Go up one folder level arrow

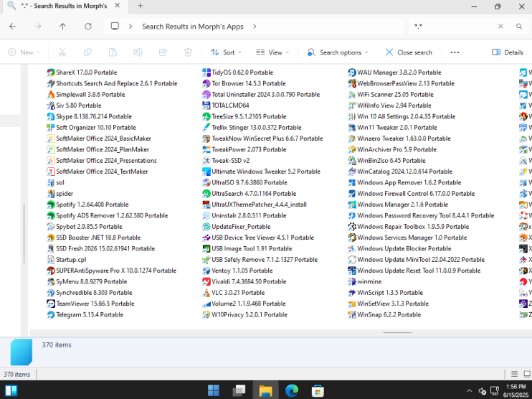click(x=63, y=27)
